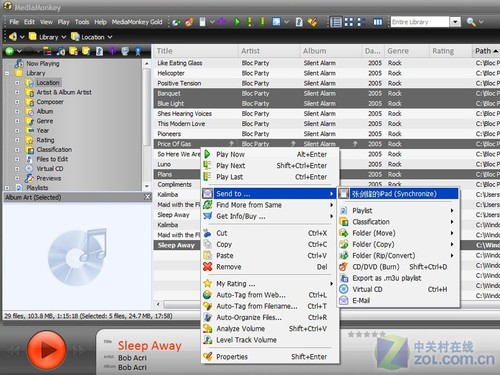This screenshot has height=375, width=500.
Task: Close the Album Art (Selected) panel
Action: coord(147,197)
